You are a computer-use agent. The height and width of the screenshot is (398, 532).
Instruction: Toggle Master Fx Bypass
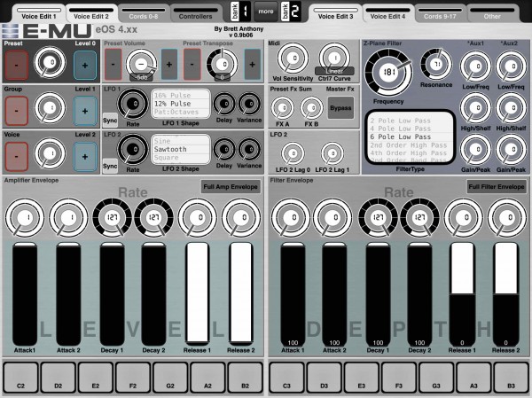(x=340, y=108)
